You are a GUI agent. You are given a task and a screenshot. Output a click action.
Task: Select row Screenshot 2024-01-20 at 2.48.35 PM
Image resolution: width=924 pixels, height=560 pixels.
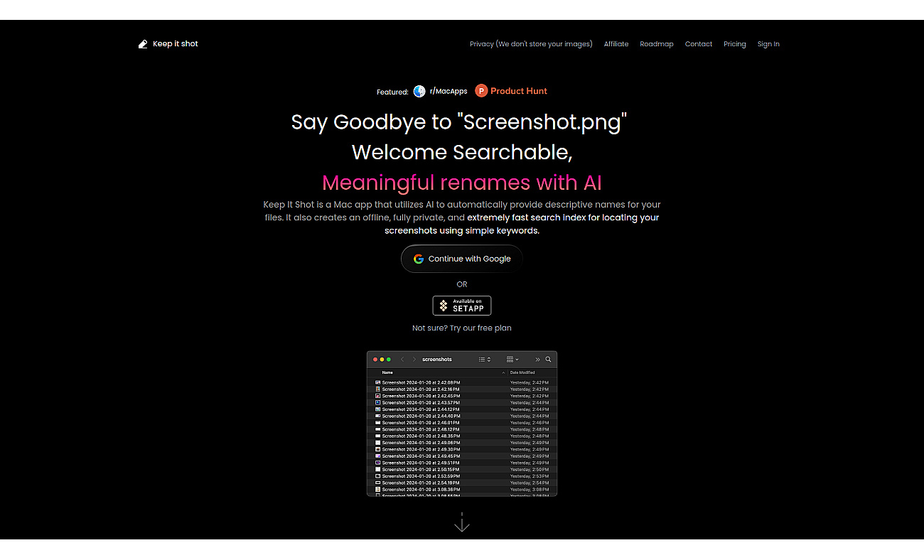pos(462,436)
